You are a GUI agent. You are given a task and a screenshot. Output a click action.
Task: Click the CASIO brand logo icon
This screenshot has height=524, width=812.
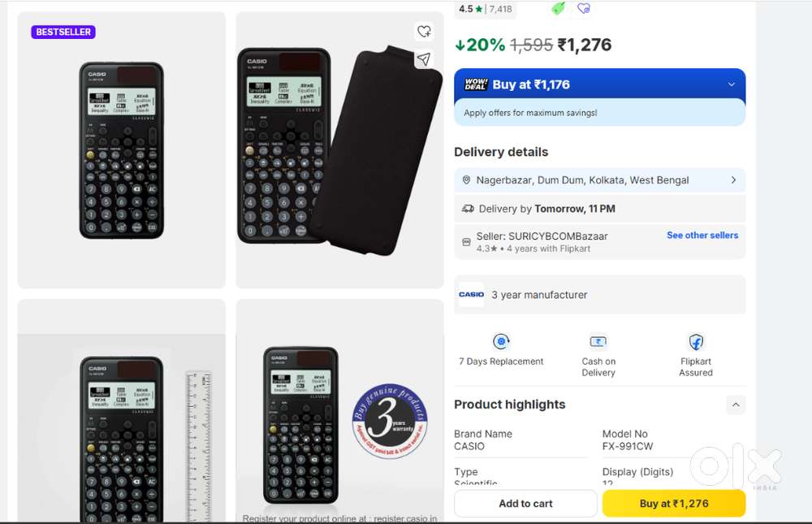[x=471, y=294]
